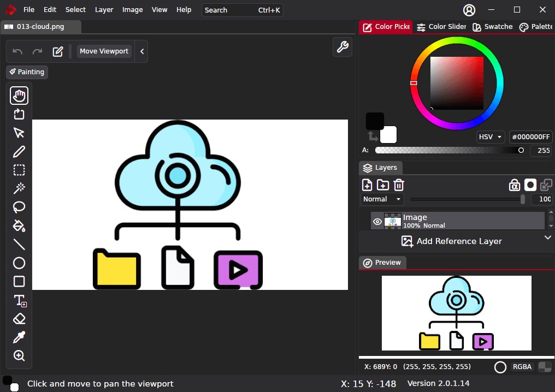
Task: Click Add Reference Layer
Action: (x=452, y=241)
